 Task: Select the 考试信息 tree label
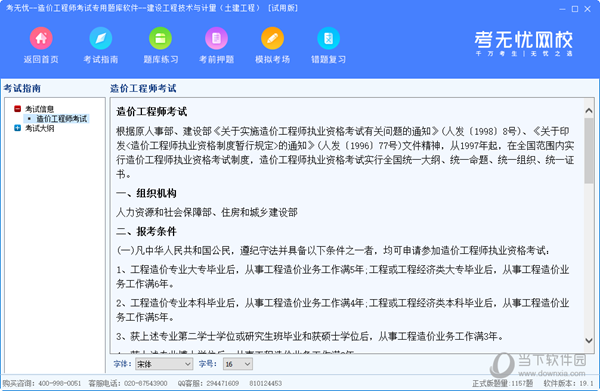[x=39, y=109]
